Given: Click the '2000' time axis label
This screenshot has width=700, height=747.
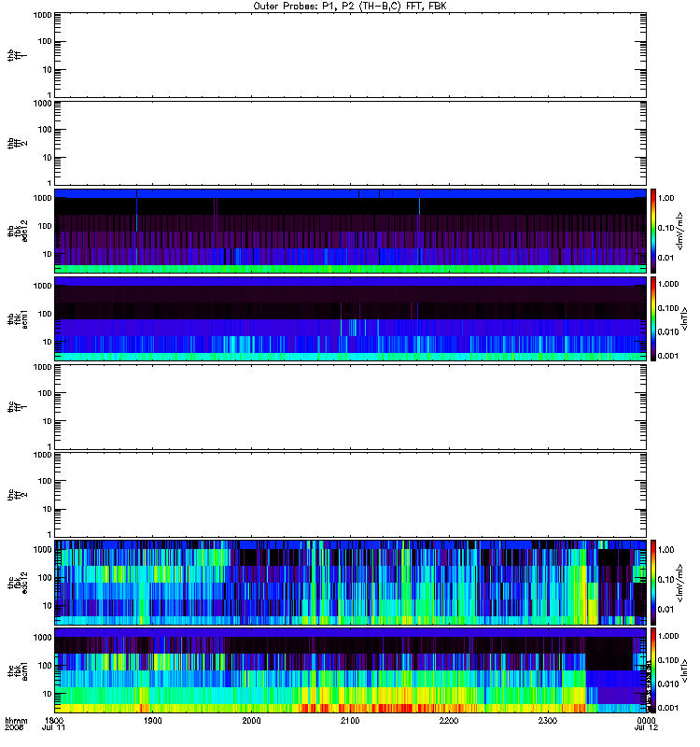Looking at the screenshot, I should point(251,720).
